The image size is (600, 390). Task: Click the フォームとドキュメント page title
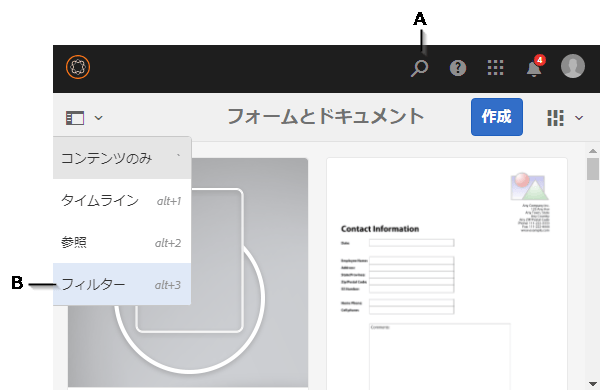click(326, 116)
